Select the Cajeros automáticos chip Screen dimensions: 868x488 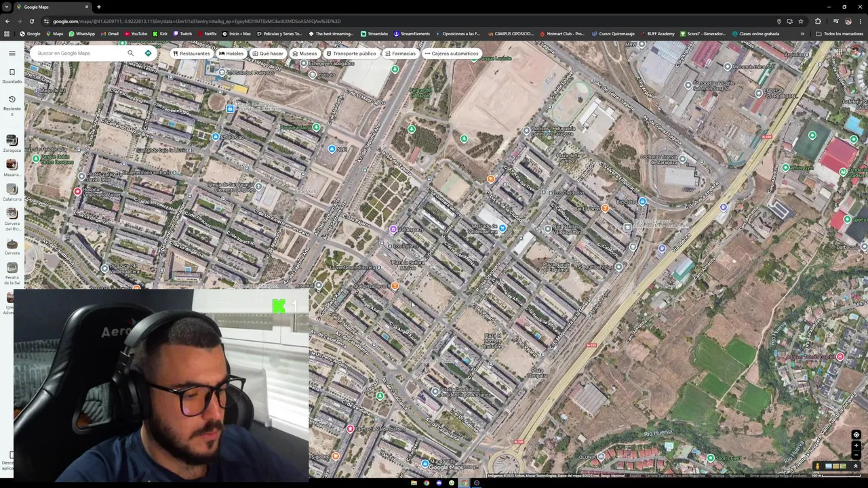point(452,54)
